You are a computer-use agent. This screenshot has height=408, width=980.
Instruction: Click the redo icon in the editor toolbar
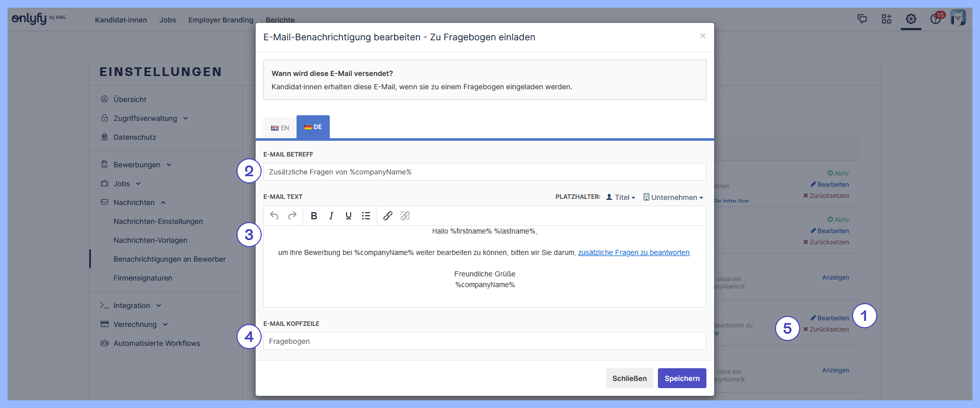tap(292, 216)
